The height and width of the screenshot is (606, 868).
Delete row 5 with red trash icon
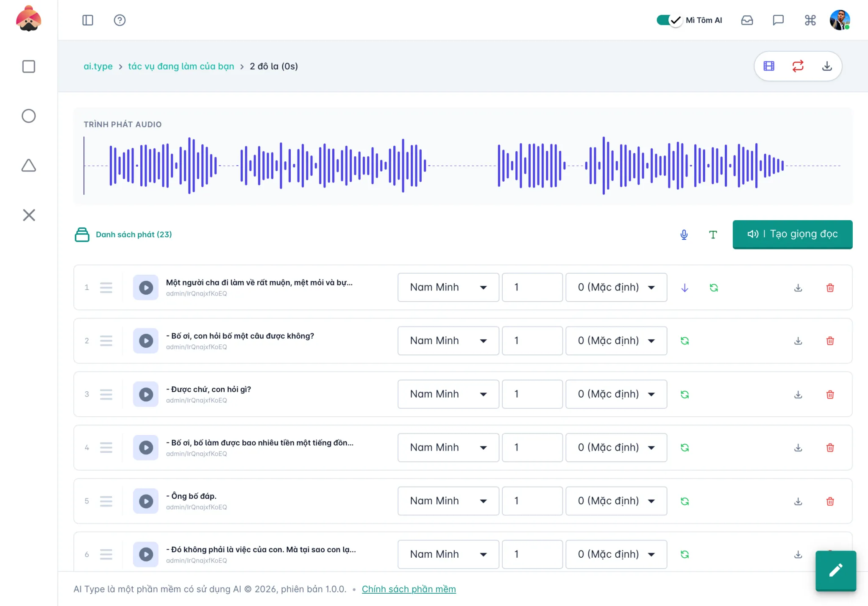point(830,501)
